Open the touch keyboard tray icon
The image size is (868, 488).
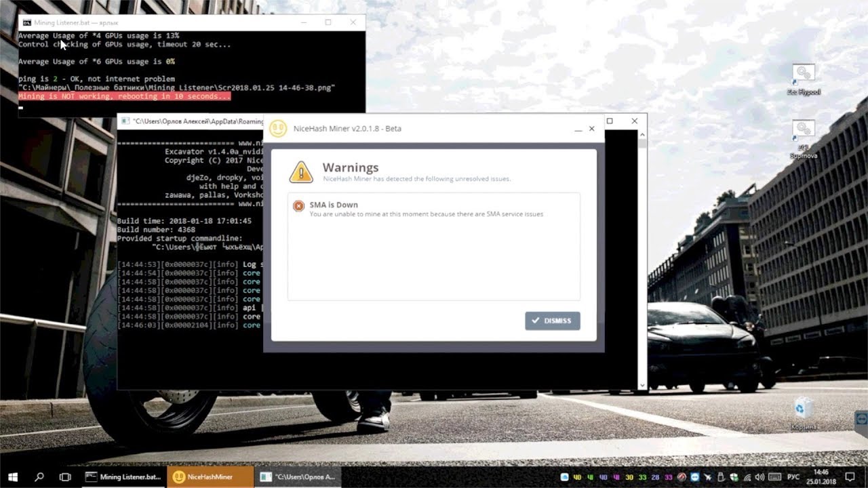point(775,477)
